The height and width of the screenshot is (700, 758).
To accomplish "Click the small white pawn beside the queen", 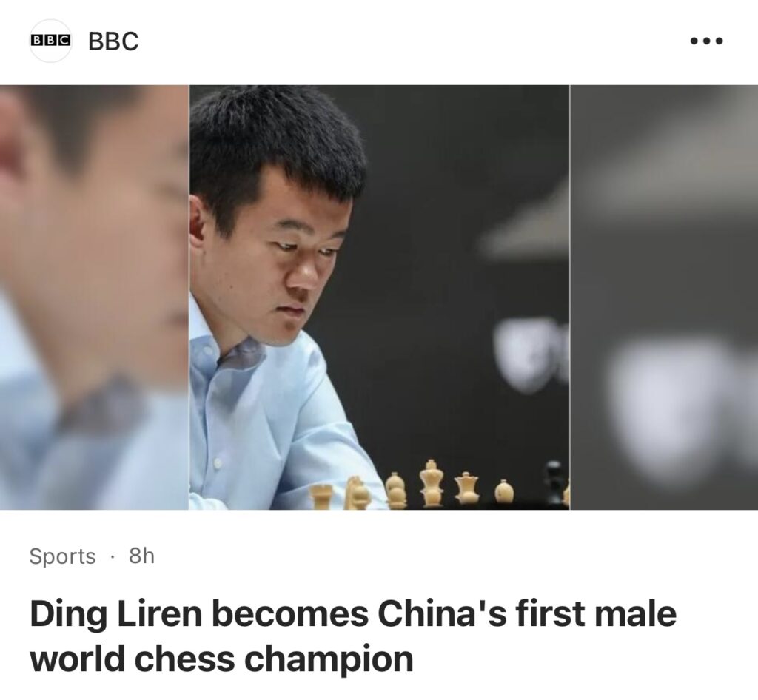I will [x=503, y=491].
